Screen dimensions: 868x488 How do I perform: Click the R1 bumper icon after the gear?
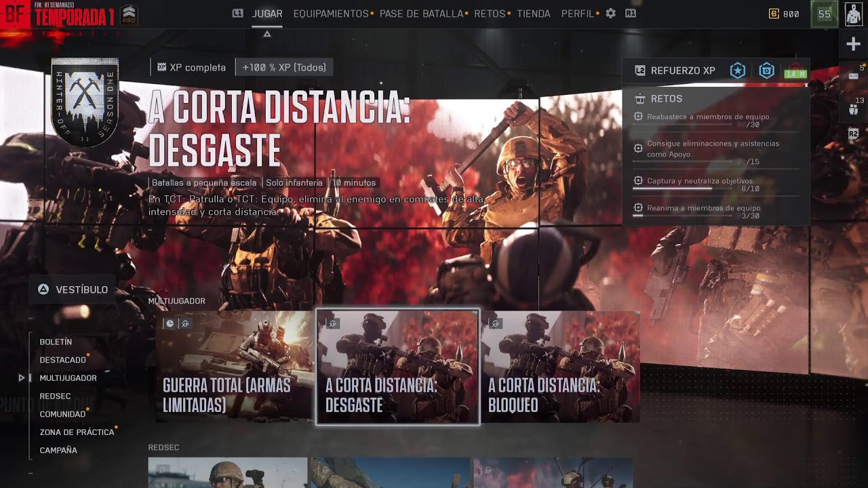click(631, 14)
